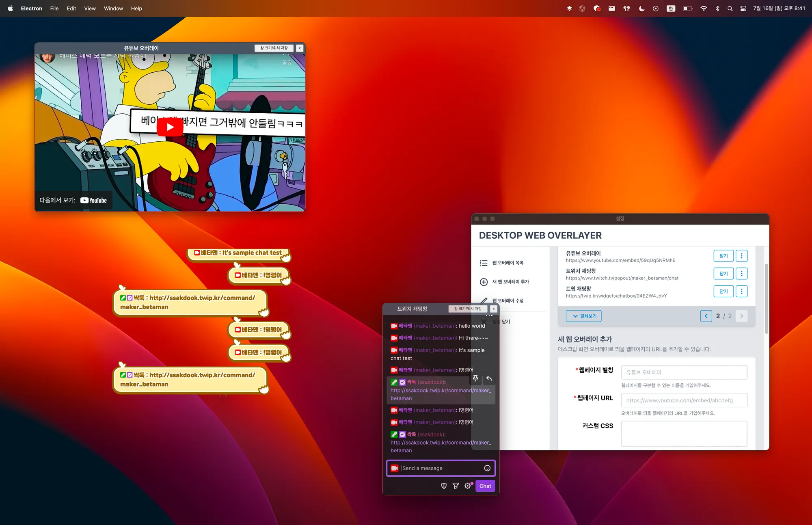Close the YouTube overlay with 닫기 button
Viewport: 812px width, 525px height.
tap(723, 256)
